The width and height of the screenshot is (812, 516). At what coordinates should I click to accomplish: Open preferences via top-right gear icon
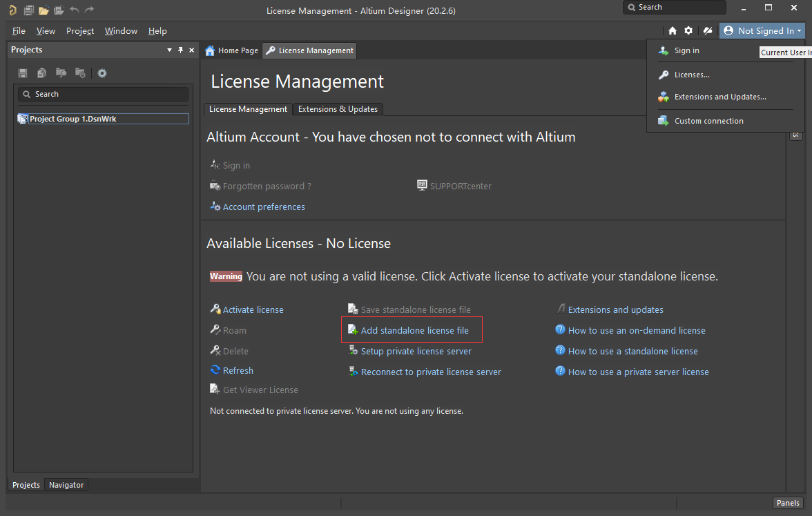pyautogui.click(x=688, y=30)
